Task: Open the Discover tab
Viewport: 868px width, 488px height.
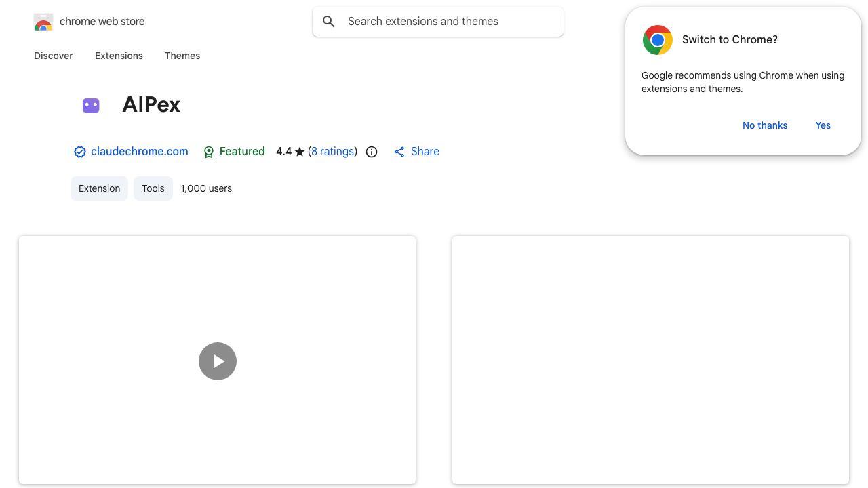Action: click(x=54, y=56)
